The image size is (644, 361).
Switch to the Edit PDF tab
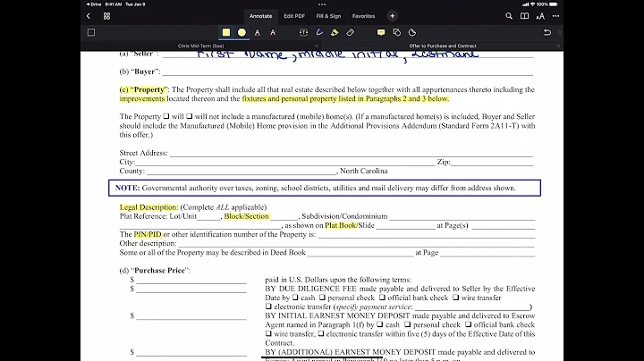point(294,16)
